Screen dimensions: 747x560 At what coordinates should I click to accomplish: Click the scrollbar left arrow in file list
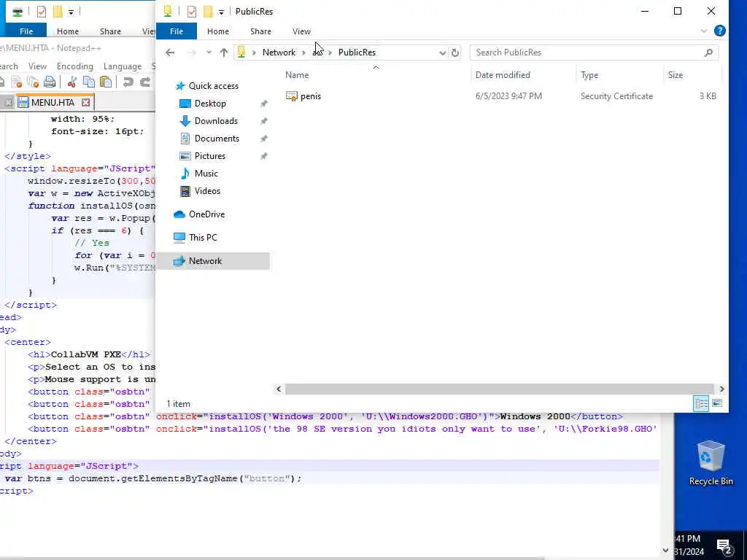click(x=279, y=389)
